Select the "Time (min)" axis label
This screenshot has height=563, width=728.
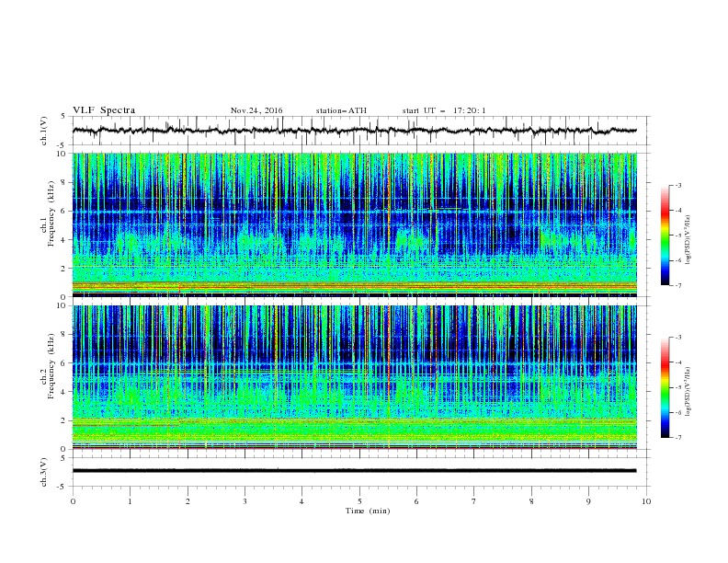click(368, 511)
